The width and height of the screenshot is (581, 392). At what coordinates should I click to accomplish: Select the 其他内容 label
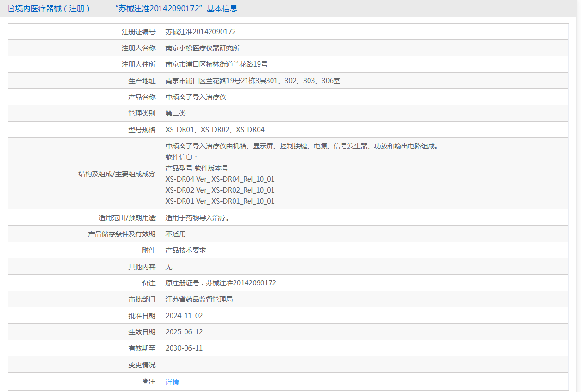click(x=142, y=267)
